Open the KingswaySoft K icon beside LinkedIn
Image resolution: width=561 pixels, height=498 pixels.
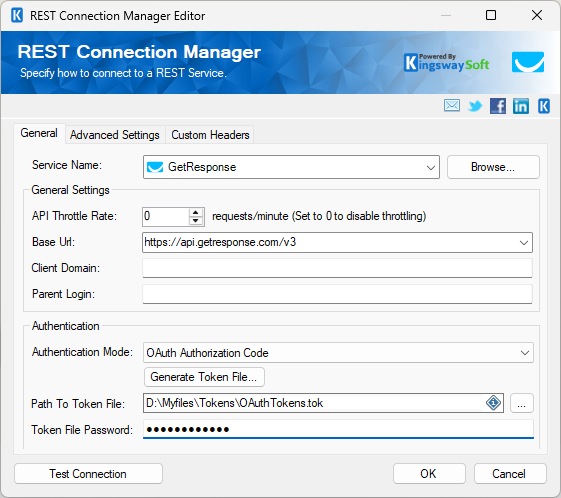coord(544,106)
